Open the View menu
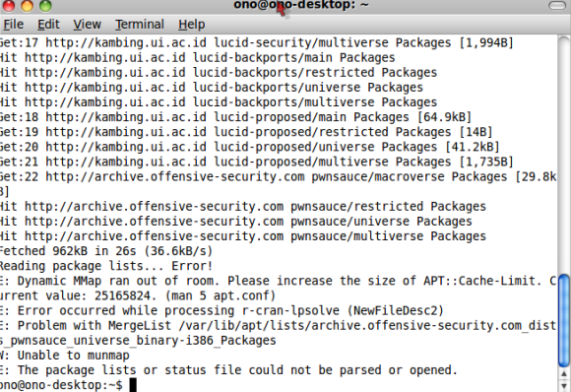Image resolution: width=571 pixels, height=392 pixels. [87, 25]
